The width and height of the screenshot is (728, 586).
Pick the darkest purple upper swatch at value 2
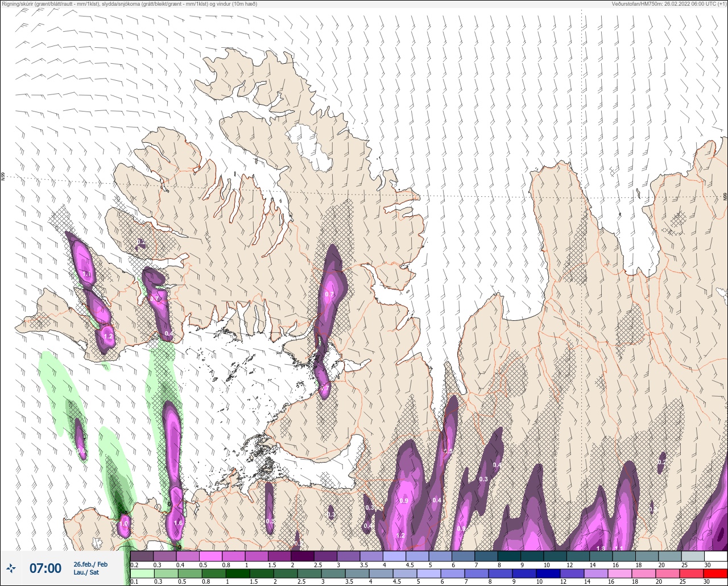click(302, 556)
